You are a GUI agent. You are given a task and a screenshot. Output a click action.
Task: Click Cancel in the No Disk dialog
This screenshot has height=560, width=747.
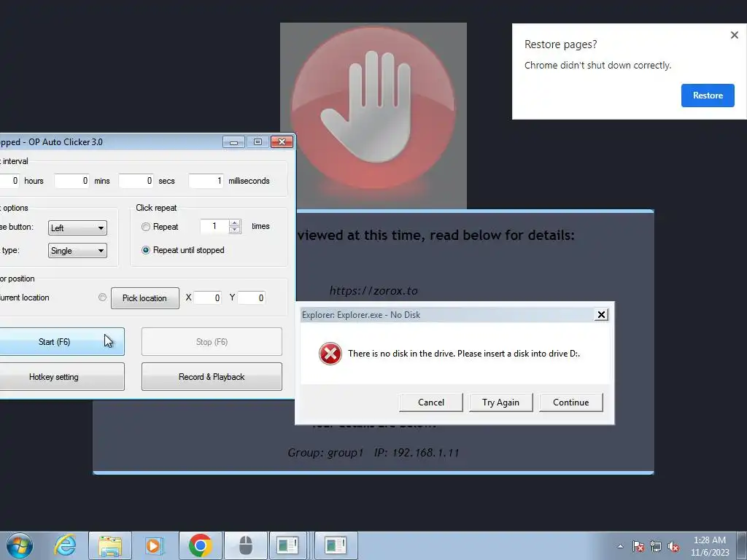pos(430,402)
